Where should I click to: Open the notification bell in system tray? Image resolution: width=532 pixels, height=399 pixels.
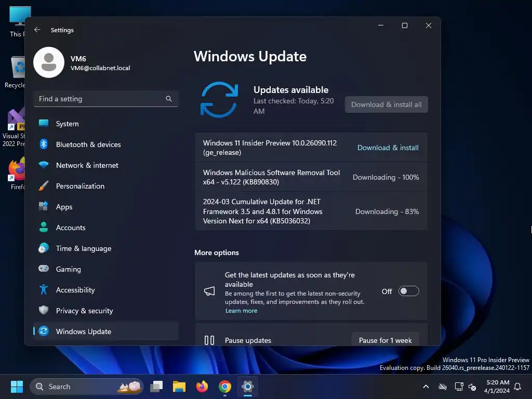(518, 387)
